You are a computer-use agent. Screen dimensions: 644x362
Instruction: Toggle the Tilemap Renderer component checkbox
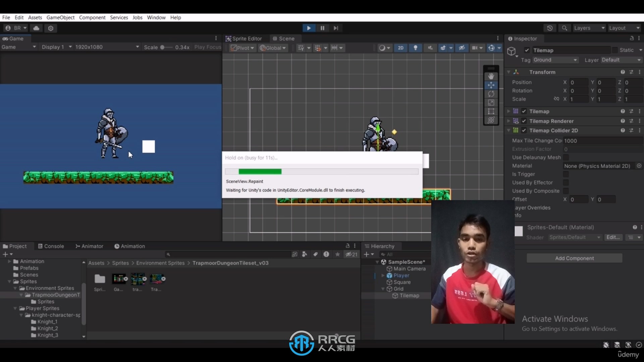[x=524, y=121]
